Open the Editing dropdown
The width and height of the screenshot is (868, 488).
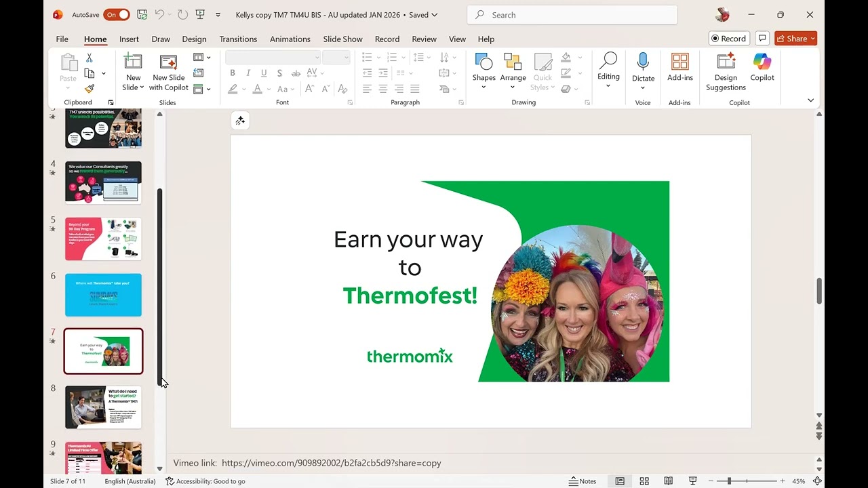coord(608,70)
